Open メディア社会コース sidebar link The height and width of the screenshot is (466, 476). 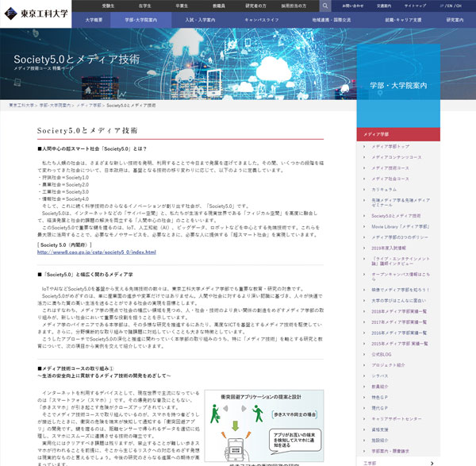coord(390,179)
